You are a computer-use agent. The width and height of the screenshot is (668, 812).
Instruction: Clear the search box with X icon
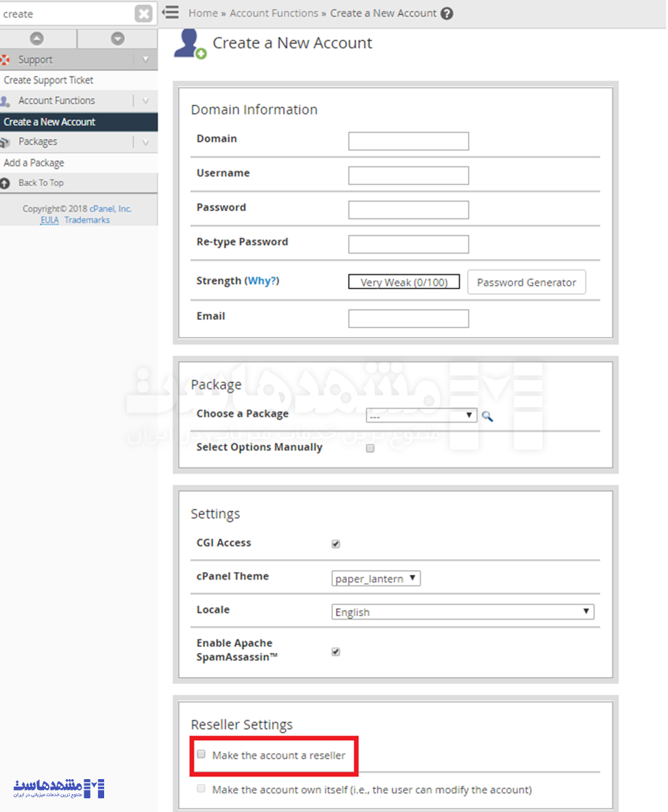coord(143,14)
